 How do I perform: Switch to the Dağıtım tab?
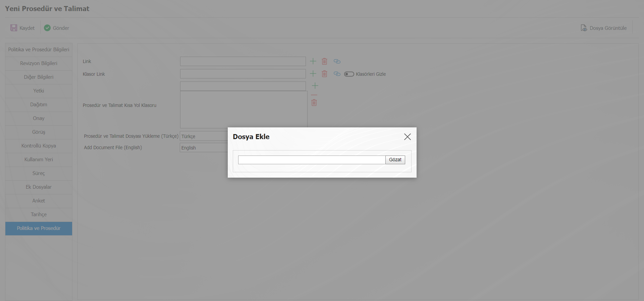[39, 105]
